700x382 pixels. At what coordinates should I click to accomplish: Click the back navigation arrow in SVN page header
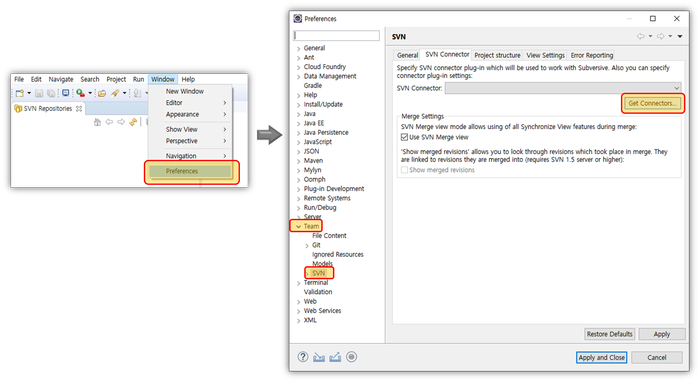641,36
